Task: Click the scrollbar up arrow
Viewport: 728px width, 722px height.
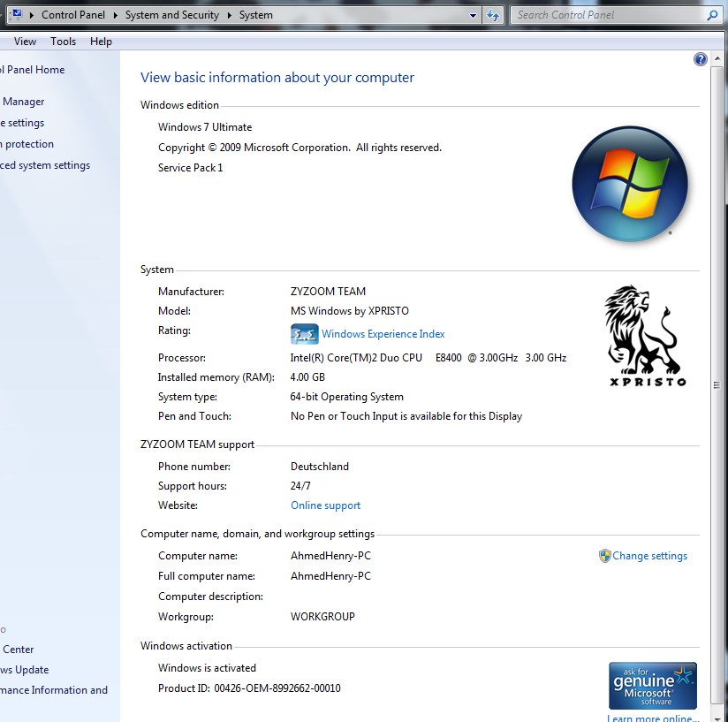Action: pos(717,58)
